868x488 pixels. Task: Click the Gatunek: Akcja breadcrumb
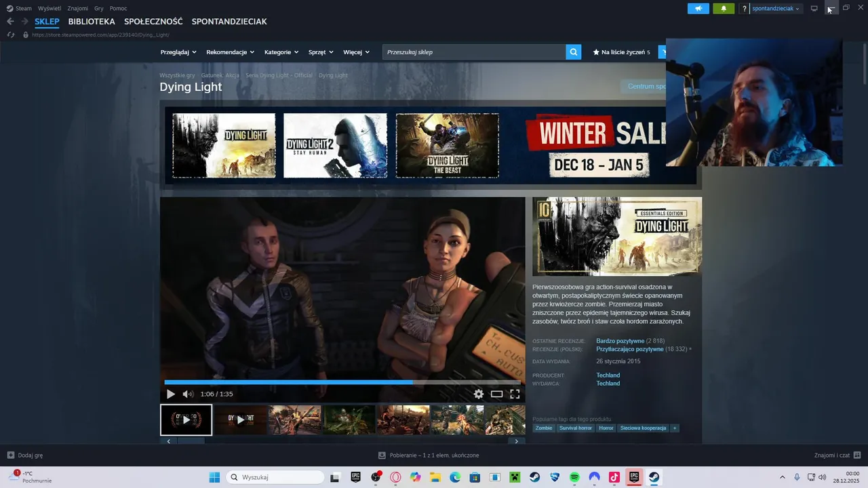(220, 75)
